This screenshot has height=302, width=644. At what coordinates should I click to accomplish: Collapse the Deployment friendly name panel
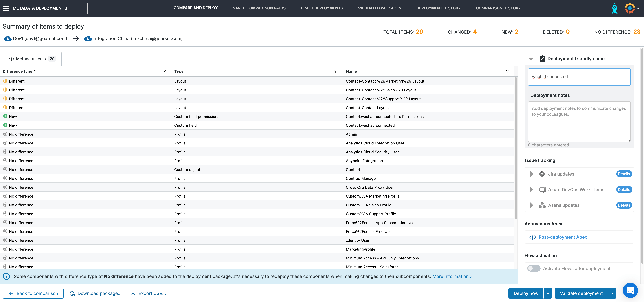[531, 59]
